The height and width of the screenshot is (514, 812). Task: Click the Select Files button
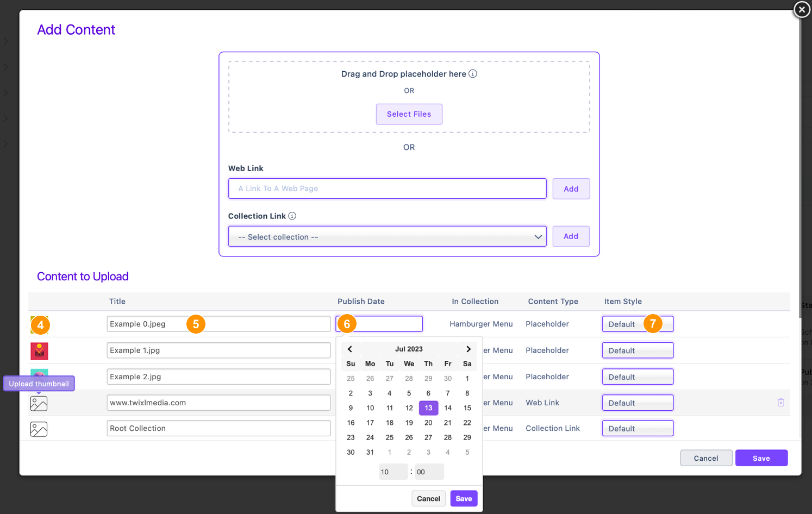(409, 114)
